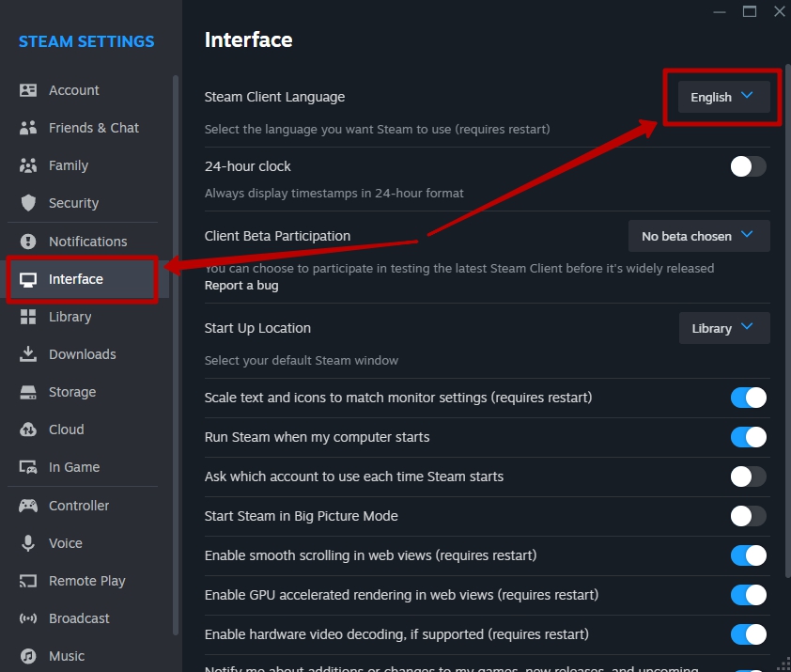This screenshot has width=791, height=672.
Task: Open the Start Up Location dropdown
Action: click(x=724, y=328)
